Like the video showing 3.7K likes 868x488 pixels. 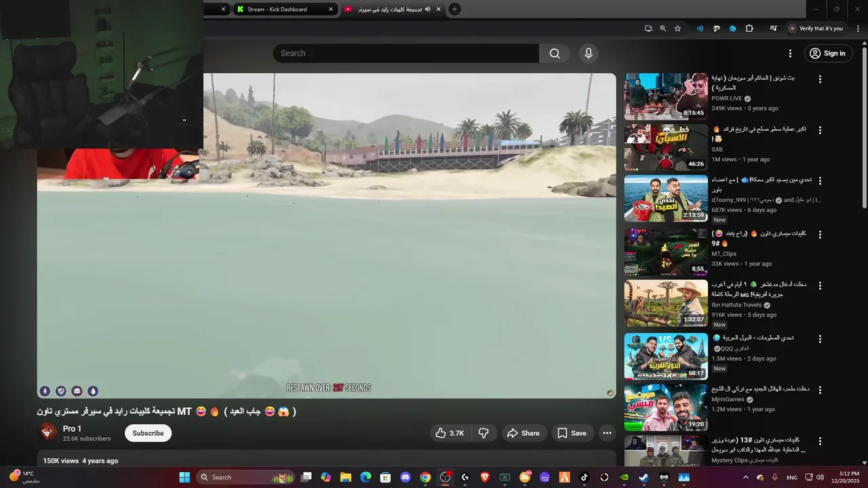point(450,433)
